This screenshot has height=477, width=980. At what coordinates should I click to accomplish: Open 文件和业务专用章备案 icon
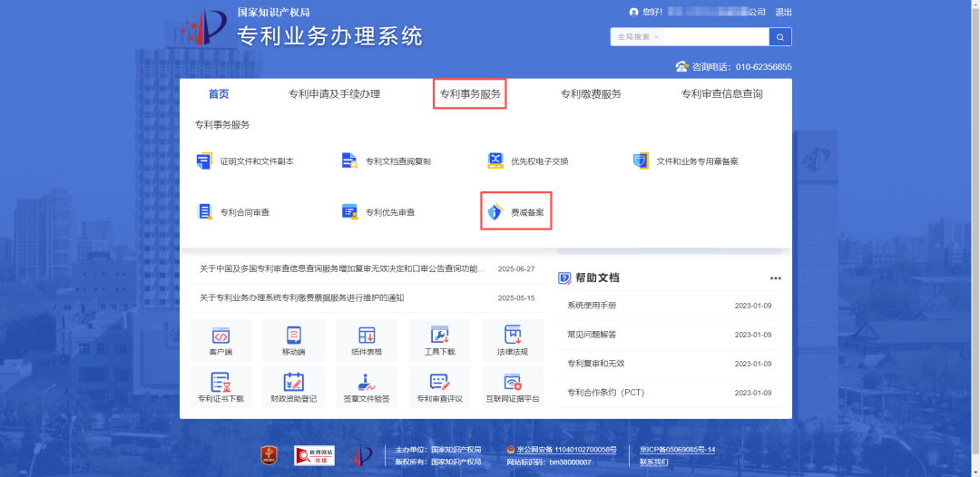(x=641, y=161)
